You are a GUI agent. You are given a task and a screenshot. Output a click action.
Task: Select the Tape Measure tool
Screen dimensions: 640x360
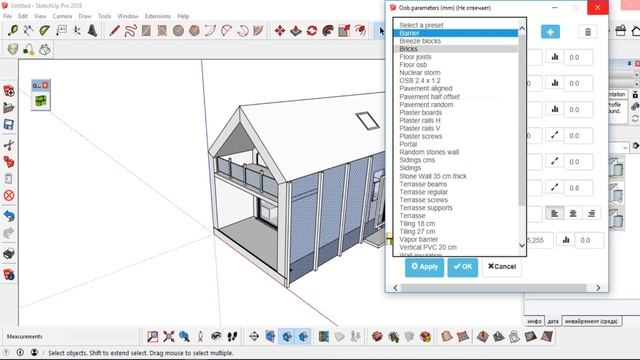(13, 31)
